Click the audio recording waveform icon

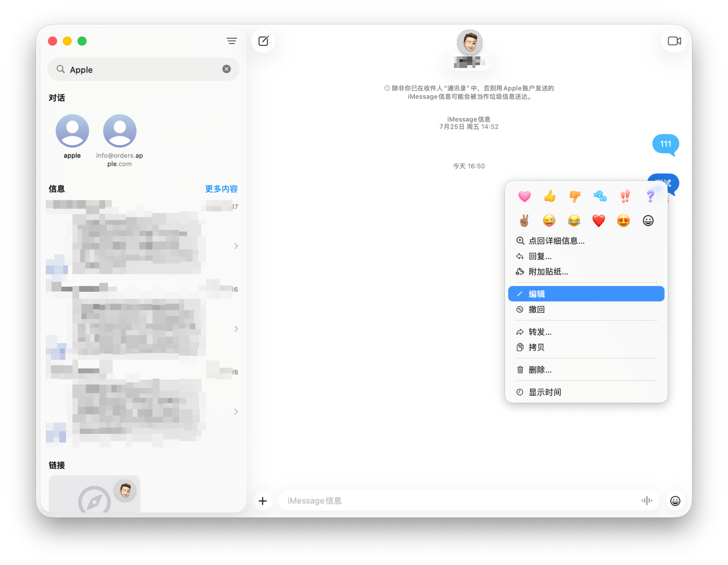(647, 501)
